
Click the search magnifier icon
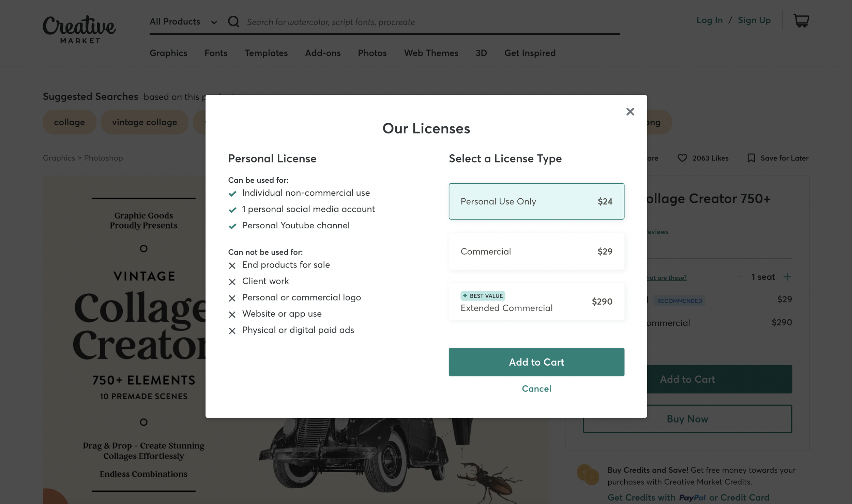click(x=233, y=22)
